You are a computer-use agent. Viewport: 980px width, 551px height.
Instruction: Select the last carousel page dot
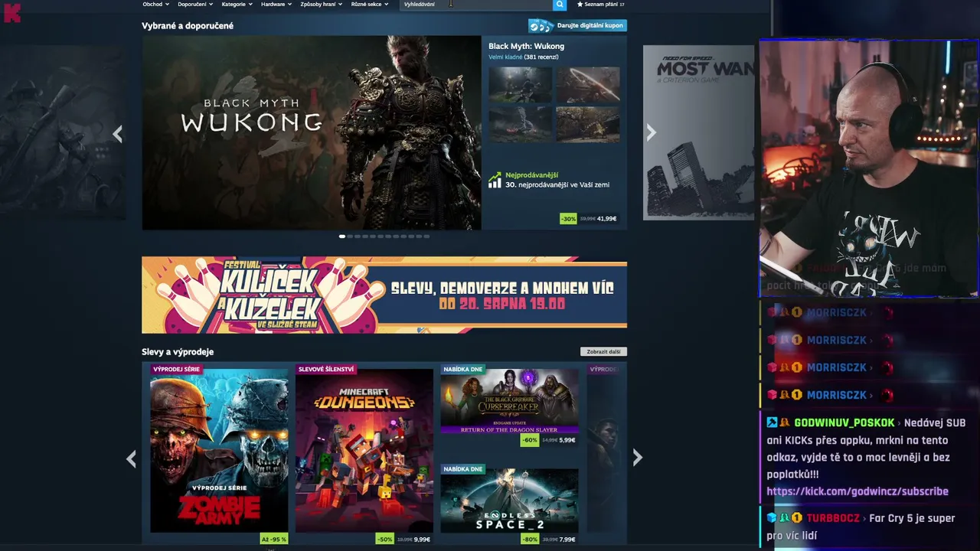click(426, 236)
